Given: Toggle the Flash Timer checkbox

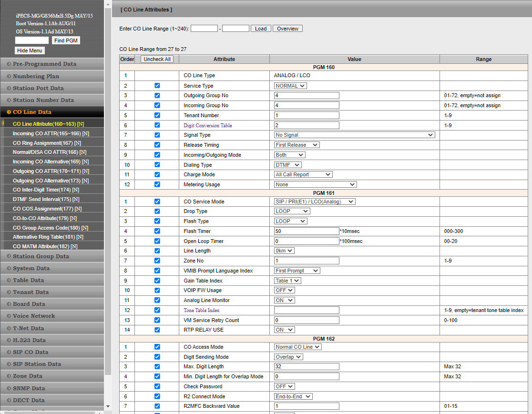Looking at the screenshot, I should click(x=157, y=231).
